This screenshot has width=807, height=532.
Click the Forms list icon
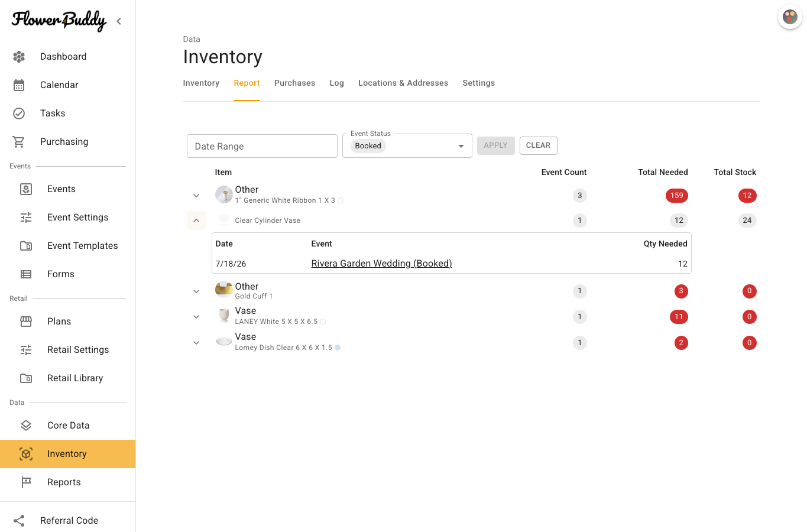[26, 274]
